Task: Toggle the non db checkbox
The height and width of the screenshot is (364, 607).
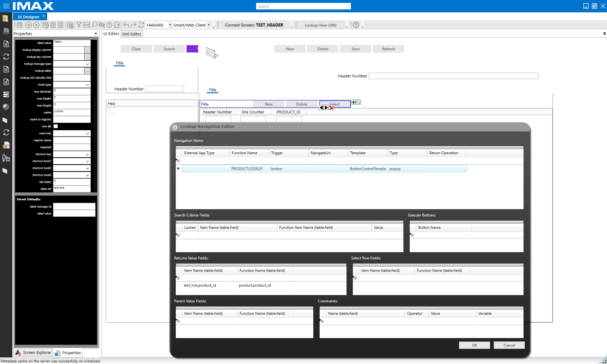Action: 56,126
